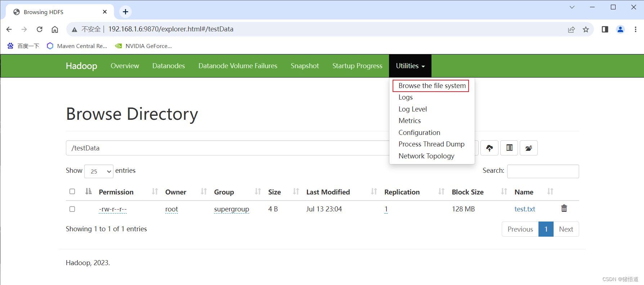The width and height of the screenshot is (644, 285).
Task: Open the 百度一下 bookmark
Action: pyautogui.click(x=23, y=46)
